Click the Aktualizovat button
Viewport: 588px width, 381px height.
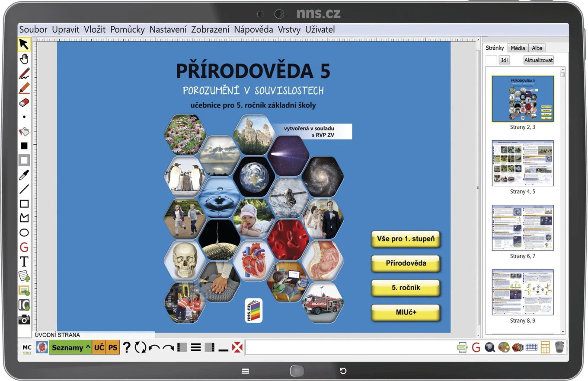tap(539, 60)
